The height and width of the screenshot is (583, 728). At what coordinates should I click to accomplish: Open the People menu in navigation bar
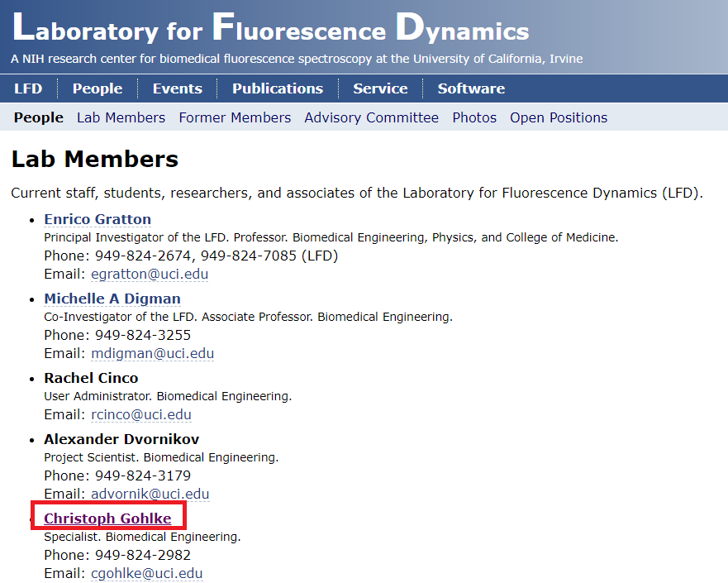(98, 88)
